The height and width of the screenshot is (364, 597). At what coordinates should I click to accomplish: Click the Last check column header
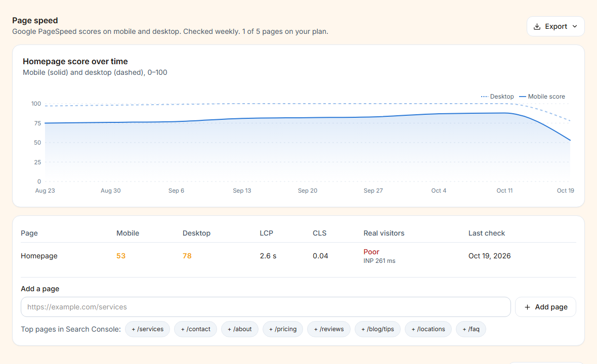coord(486,233)
